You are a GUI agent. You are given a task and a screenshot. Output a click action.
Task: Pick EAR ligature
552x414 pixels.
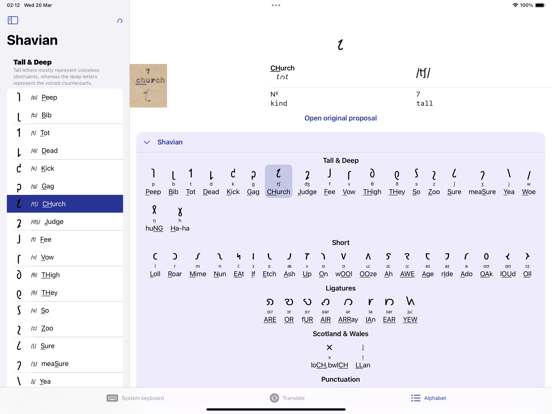389,310
